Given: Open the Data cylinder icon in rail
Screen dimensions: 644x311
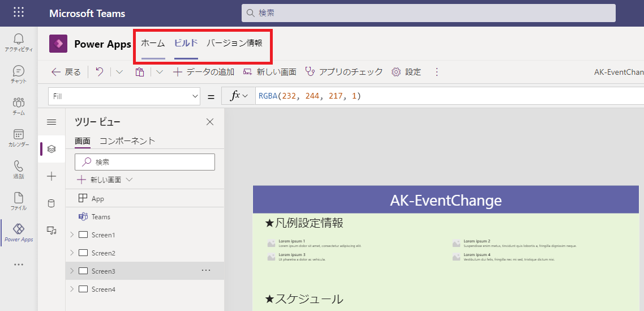Looking at the screenshot, I should pyautogui.click(x=51, y=203).
